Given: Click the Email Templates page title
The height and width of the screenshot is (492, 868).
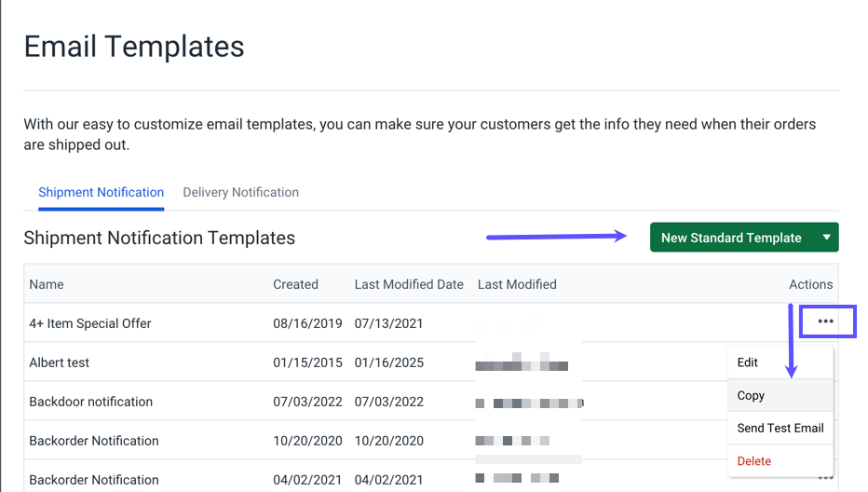Looking at the screenshot, I should [134, 46].
